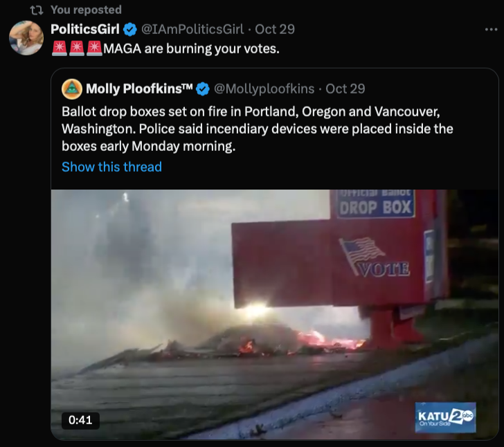Image resolution: width=504 pixels, height=447 pixels.
Task: Click Molly Ploofkins' verified badge
Action: point(203,89)
